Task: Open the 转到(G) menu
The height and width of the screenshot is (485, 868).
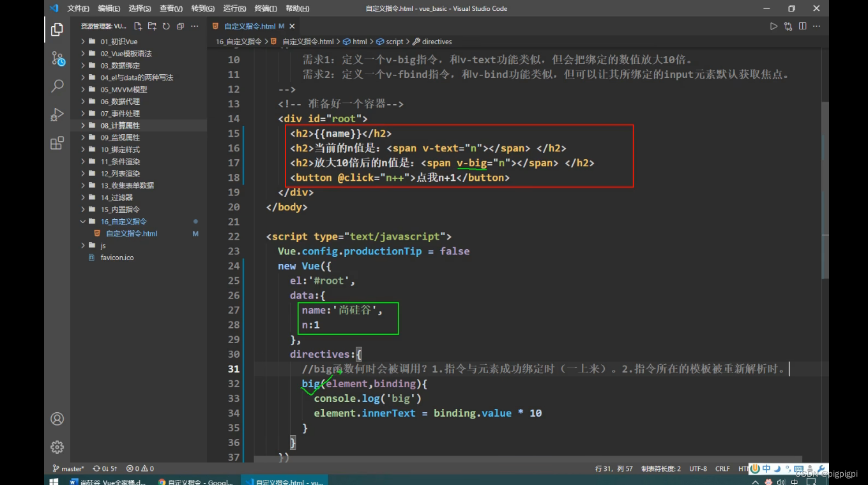Action: [x=202, y=8]
